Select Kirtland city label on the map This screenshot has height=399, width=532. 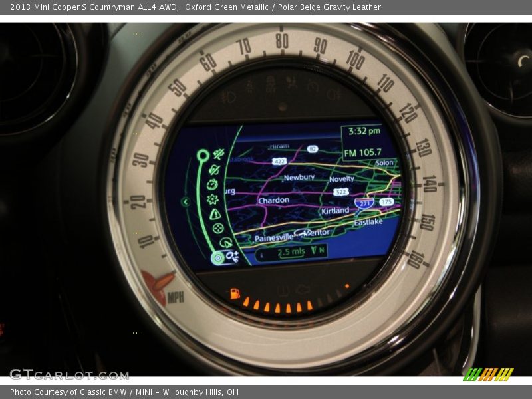click(335, 211)
